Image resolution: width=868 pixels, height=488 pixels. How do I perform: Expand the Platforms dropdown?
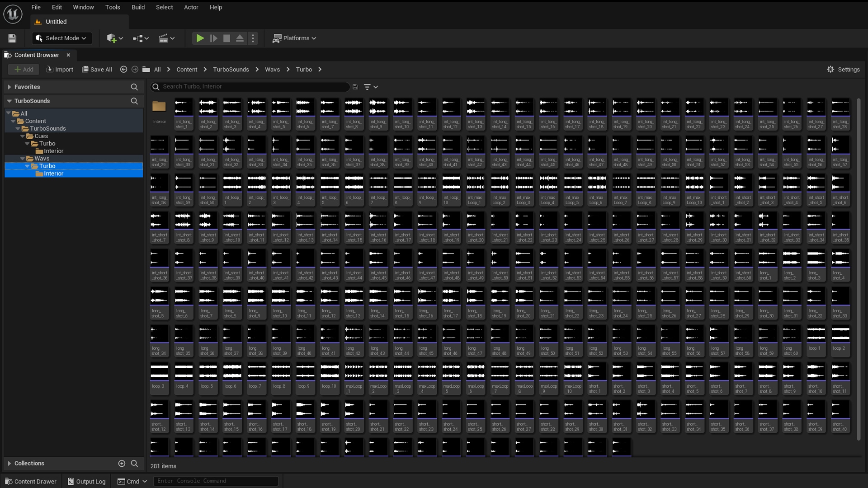(x=294, y=38)
